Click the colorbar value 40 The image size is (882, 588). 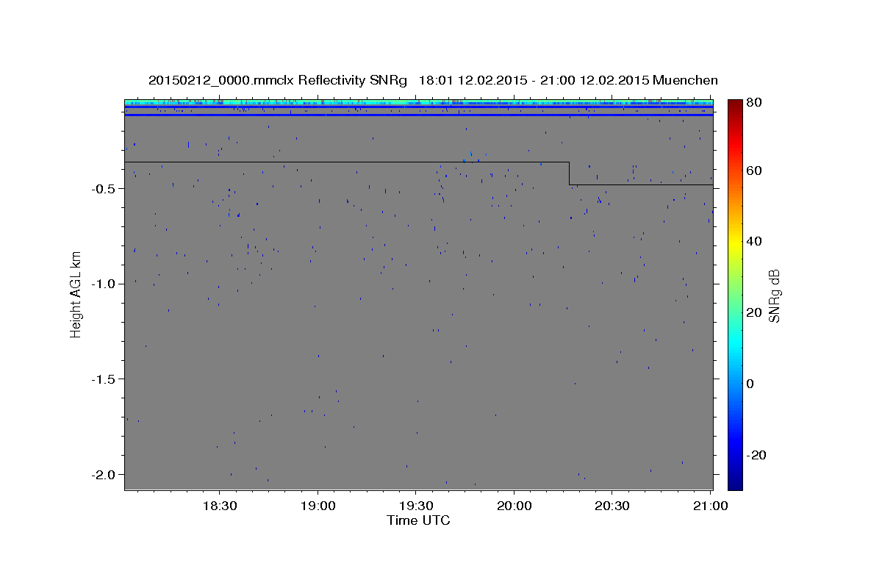pos(754,241)
